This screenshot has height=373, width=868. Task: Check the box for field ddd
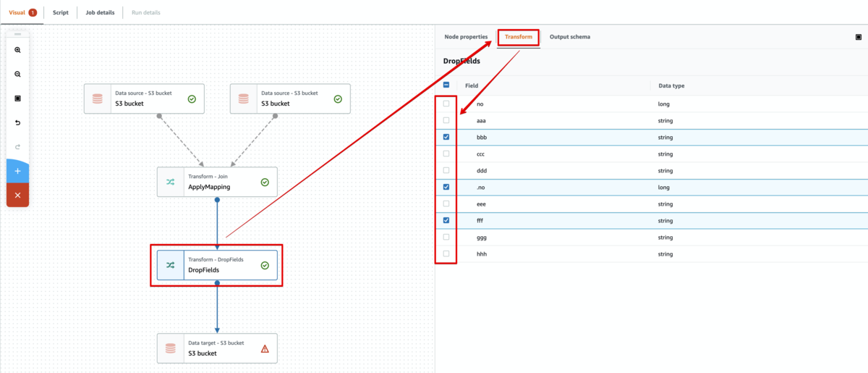coord(446,170)
